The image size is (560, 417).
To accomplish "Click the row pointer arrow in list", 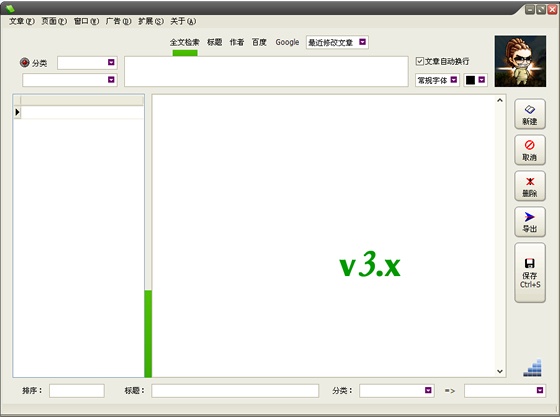I will (x=17, y=112).
